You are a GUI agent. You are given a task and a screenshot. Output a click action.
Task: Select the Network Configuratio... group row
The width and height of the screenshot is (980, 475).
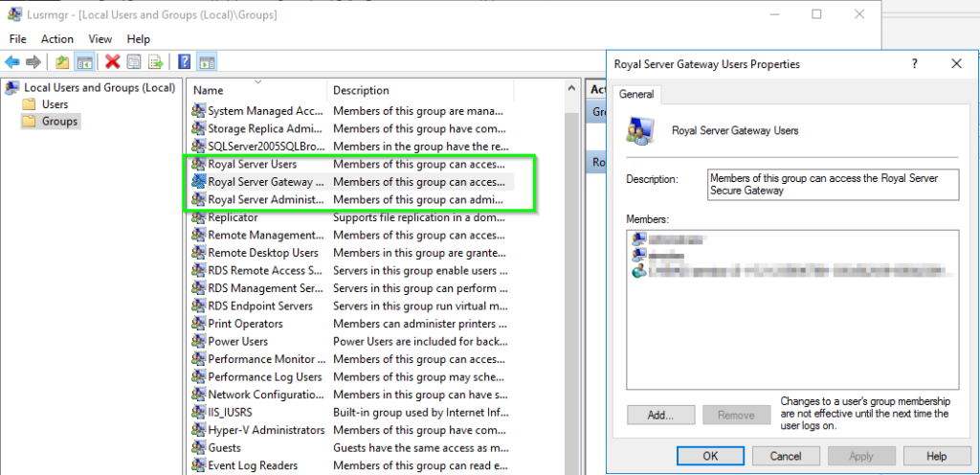[352, 395]
